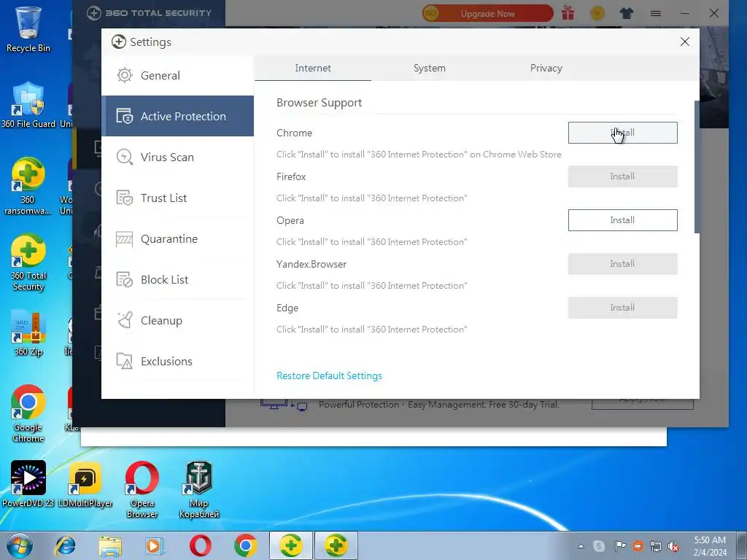Open Chrome from the taskbar
The image size is (747, 560).
click(245, 545)
